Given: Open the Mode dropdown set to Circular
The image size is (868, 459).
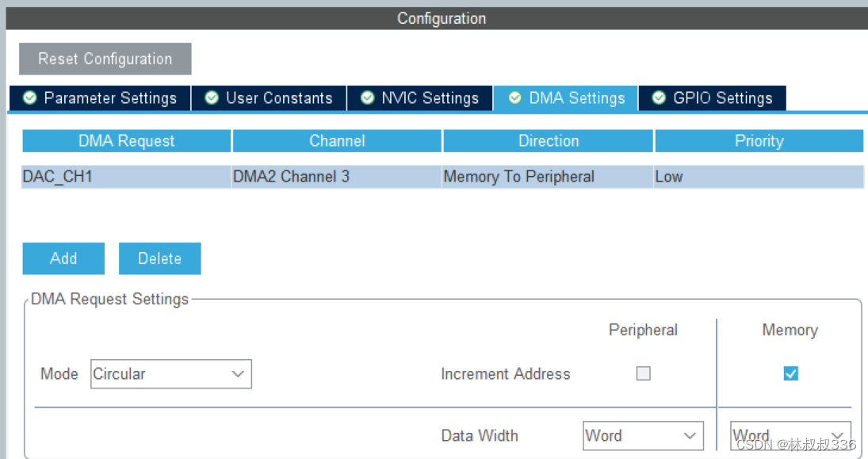Looking at the screenshot, I should [171, 373].
